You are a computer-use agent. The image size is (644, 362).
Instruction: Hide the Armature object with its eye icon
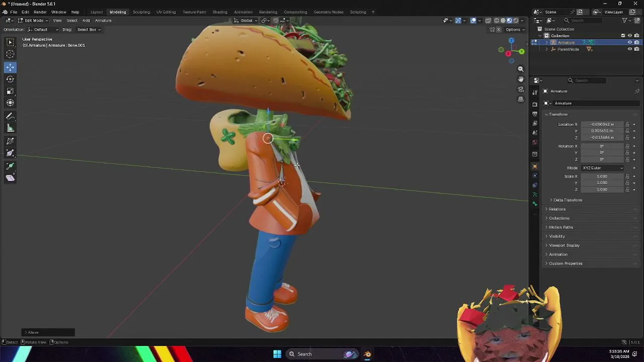click(x=629, y=42)
